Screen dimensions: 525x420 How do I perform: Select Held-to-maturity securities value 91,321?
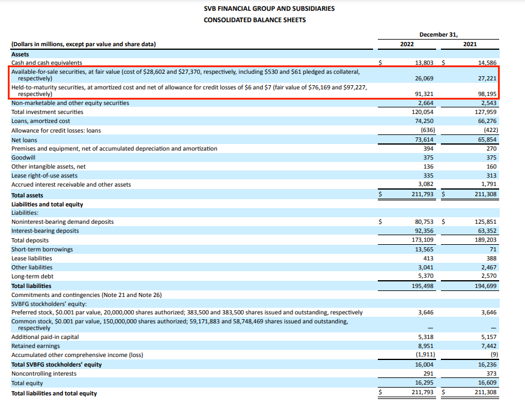(x=424, y=94)
